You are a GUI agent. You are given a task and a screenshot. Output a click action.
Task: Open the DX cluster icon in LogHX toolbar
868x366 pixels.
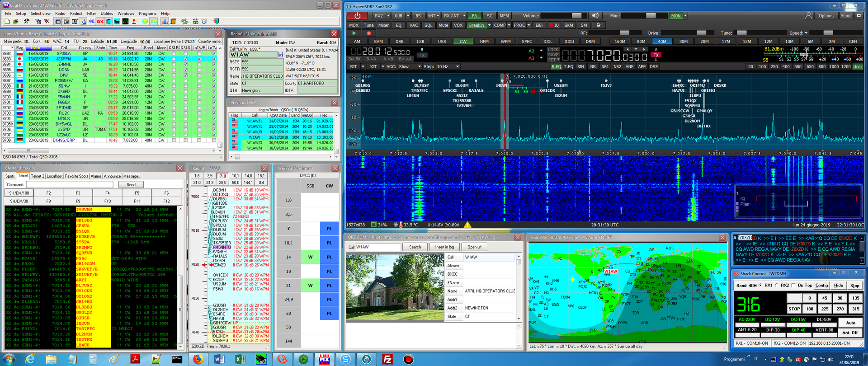click(100, 22)
